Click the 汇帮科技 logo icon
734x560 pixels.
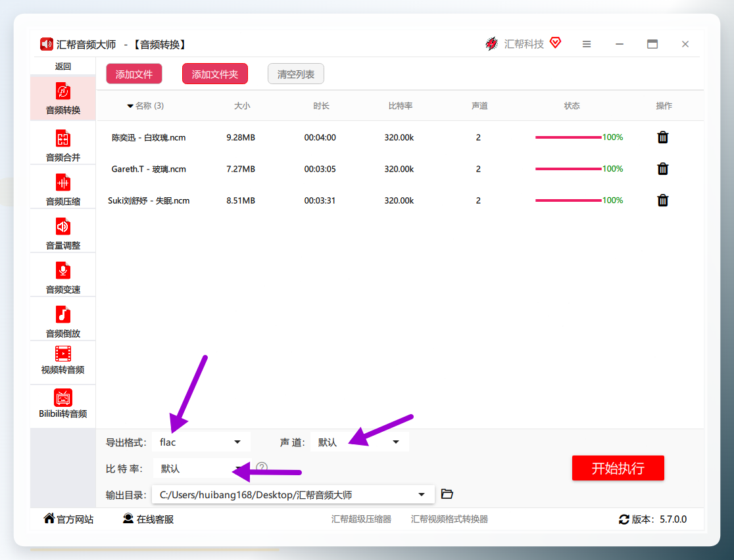[x=491, y=43]
